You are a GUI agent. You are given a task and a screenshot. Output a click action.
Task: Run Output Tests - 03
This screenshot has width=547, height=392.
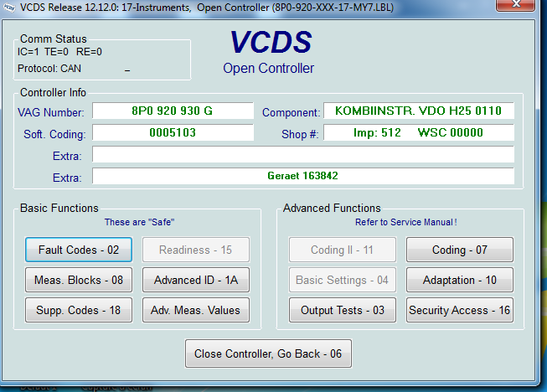point(343,310)
